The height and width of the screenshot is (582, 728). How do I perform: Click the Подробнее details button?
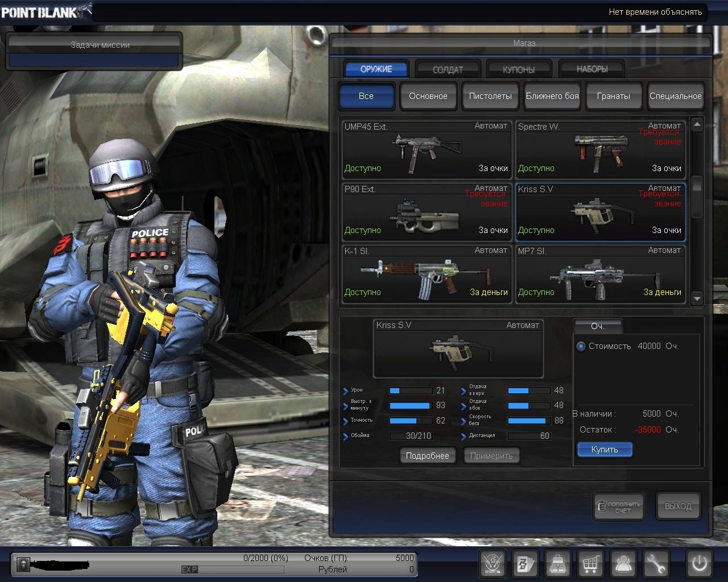[428, 456]
